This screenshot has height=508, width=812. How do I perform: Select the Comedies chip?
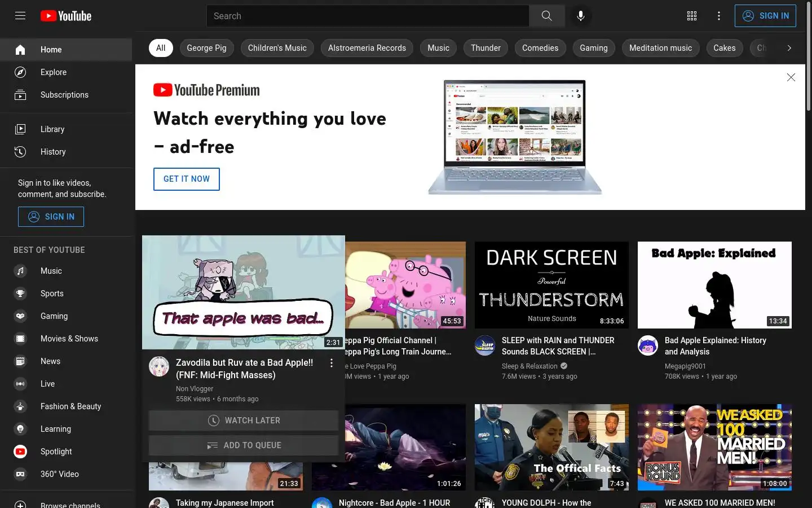click(x=540, y=48)
